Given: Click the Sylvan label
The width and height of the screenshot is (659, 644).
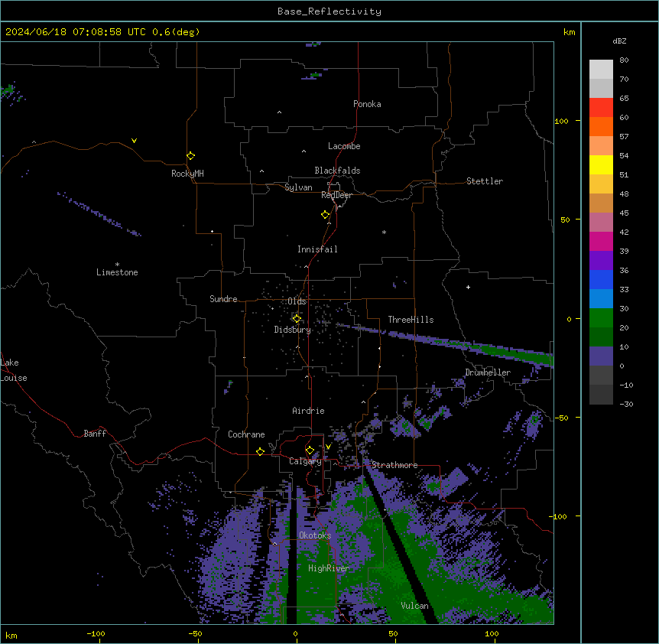Looking at the screenshot, I should point(298,187).
